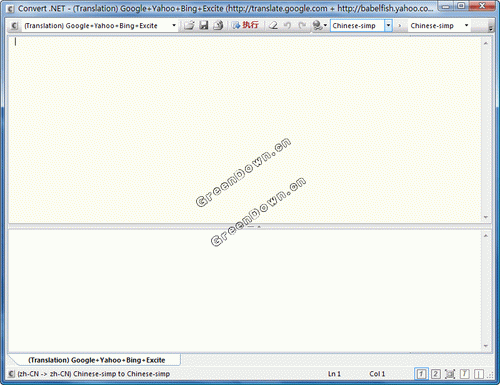Click the redo arrow icon

click(302, 25)
